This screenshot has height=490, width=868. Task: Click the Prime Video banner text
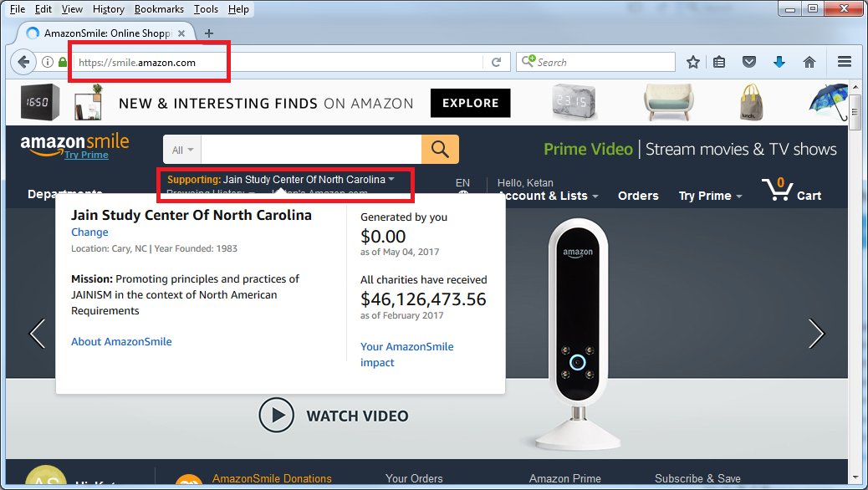588,149
